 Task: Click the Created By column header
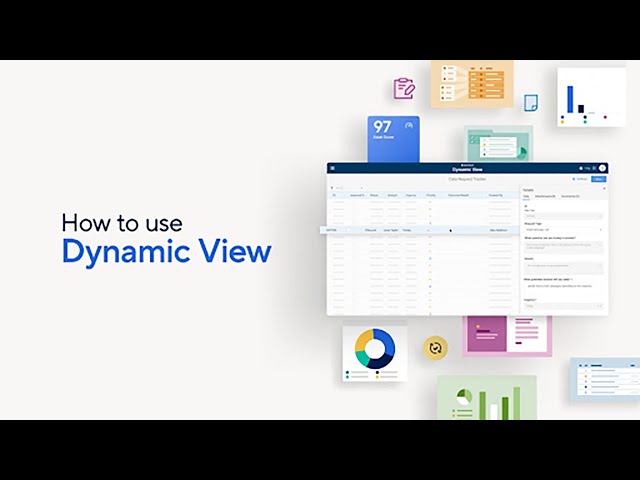pos(496,196)
